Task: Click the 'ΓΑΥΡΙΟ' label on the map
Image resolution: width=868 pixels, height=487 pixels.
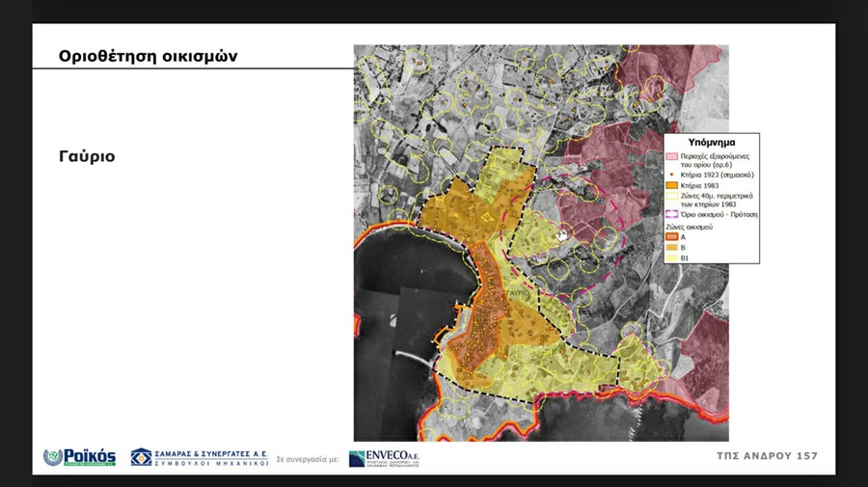Action: coord(518,289)
